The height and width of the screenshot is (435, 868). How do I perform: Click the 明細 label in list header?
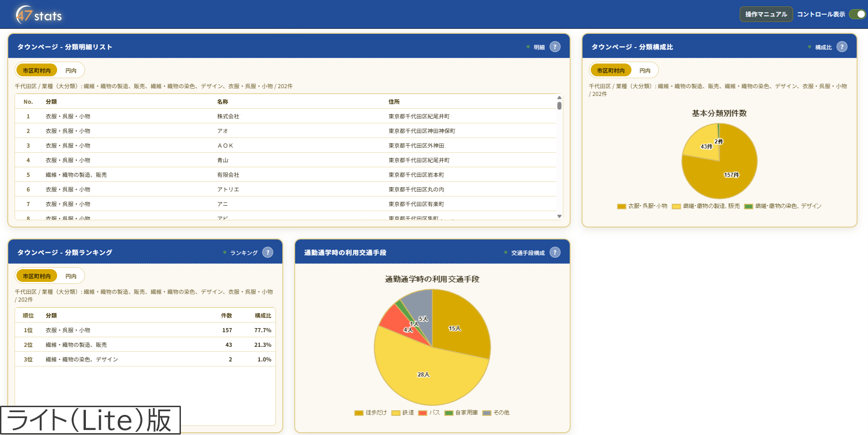(x=539, y=47)
